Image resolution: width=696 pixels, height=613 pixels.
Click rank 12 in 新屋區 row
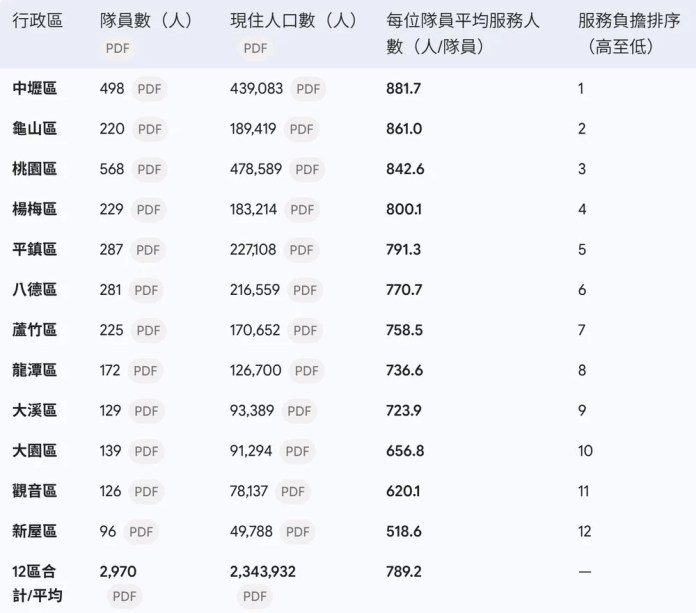585,531
